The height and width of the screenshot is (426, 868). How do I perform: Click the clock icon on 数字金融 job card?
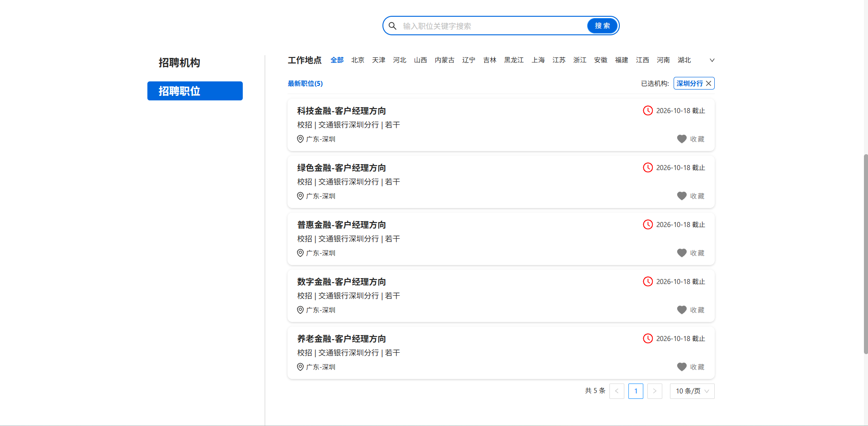648,281
